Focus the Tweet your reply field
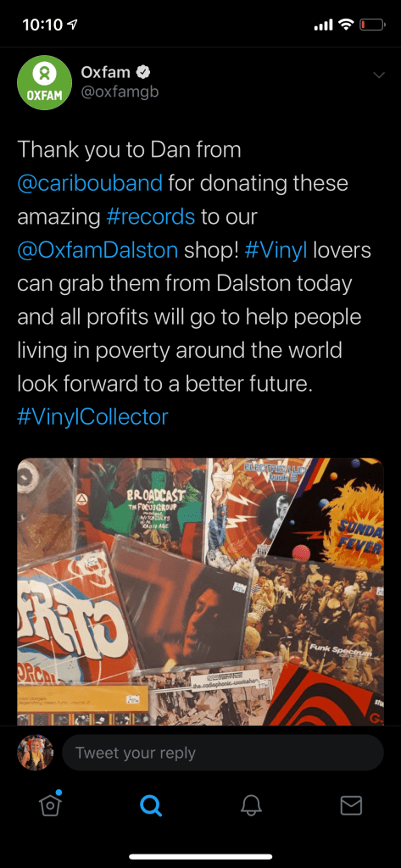401x868 pixels. point(223,753)
